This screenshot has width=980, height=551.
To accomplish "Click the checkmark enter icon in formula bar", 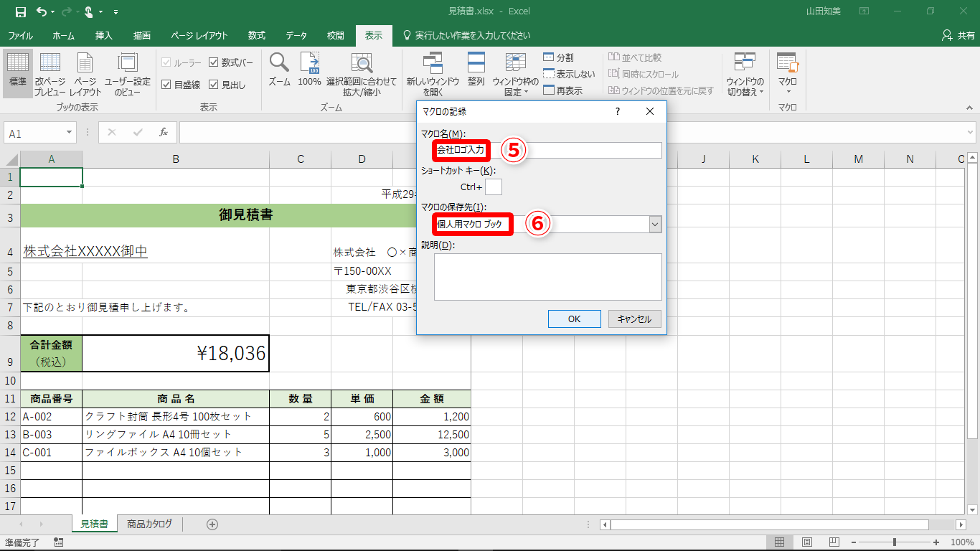I will point(138,133).
